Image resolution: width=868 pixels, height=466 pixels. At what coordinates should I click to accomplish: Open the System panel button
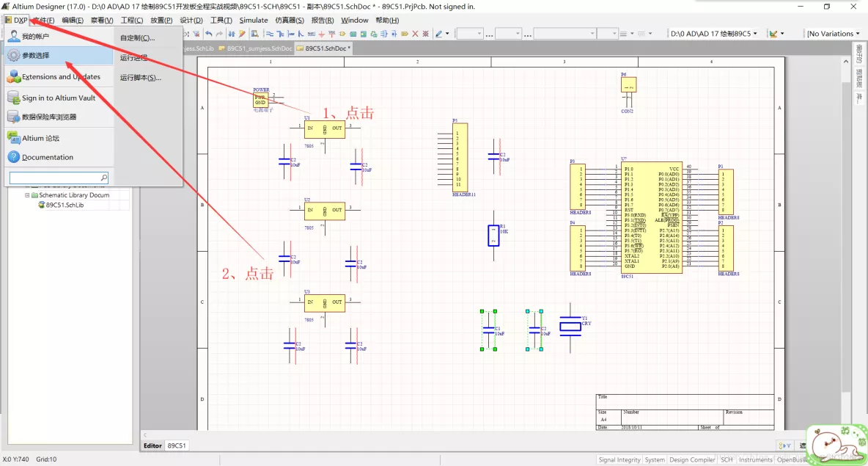[x=655, y=460]
